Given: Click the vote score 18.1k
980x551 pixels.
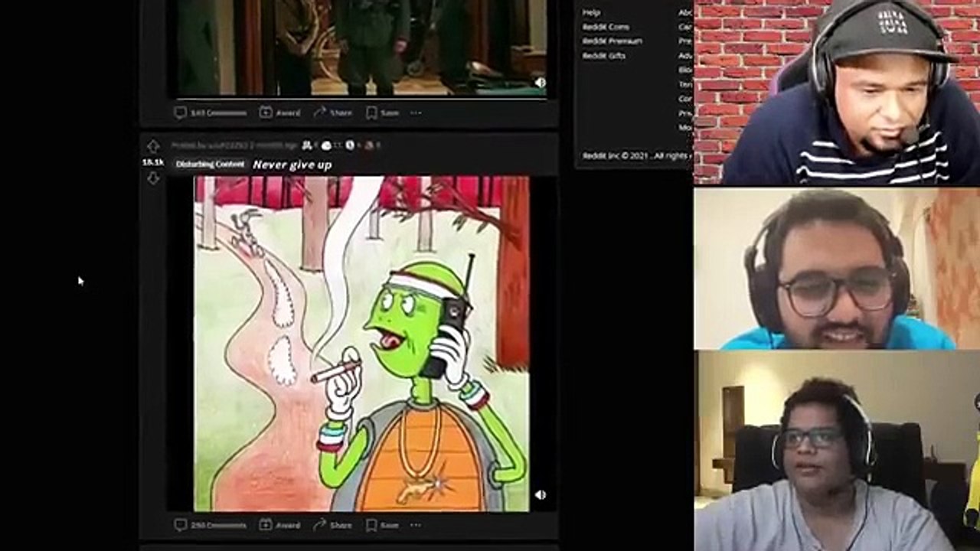Looking at the screenshot, I should coord(153,162).
